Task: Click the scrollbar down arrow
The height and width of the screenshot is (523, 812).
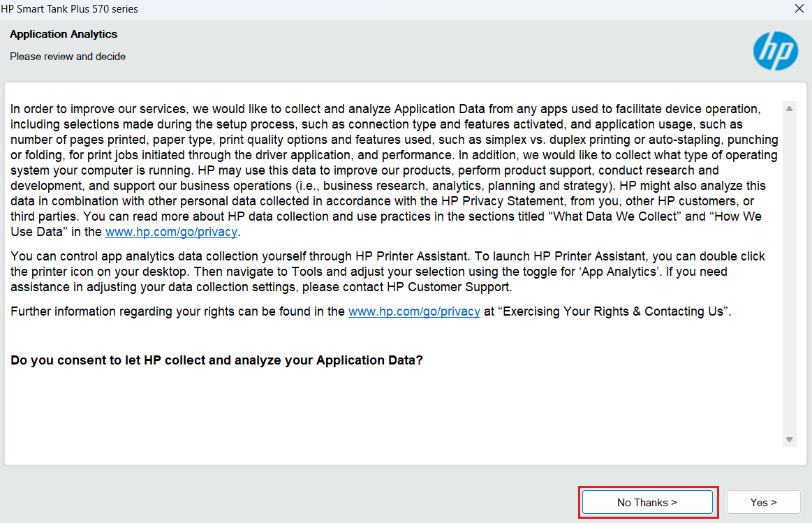Action: [789, 439]
